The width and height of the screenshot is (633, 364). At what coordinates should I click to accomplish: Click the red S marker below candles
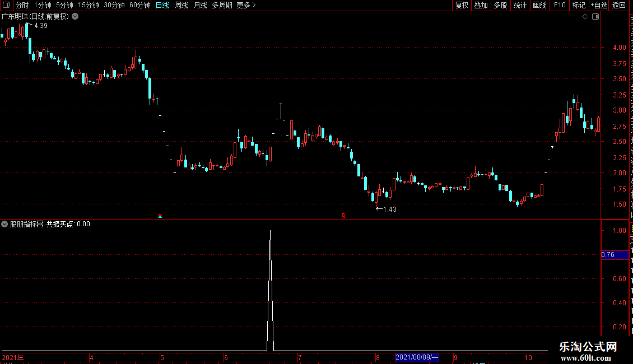coord(343,216)
